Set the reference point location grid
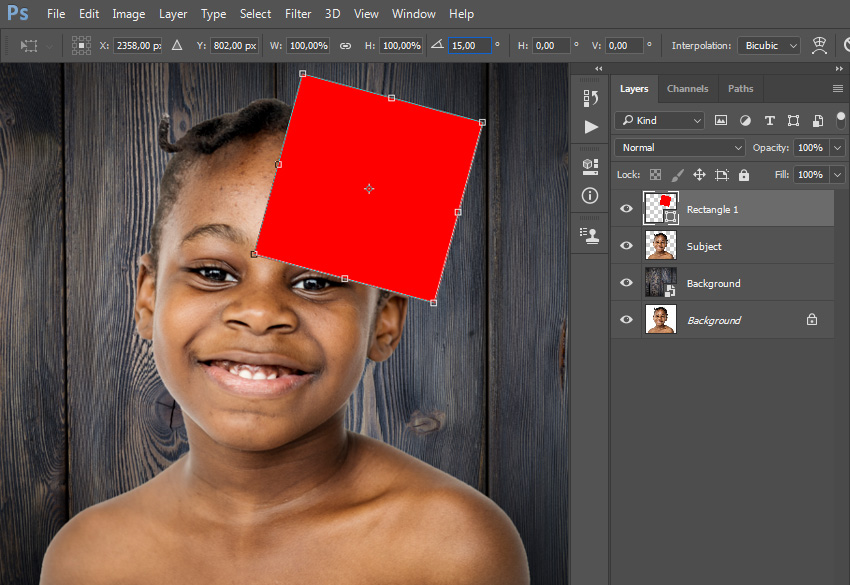850x585 pixels. pyautogui.click(x=81, y=46)
